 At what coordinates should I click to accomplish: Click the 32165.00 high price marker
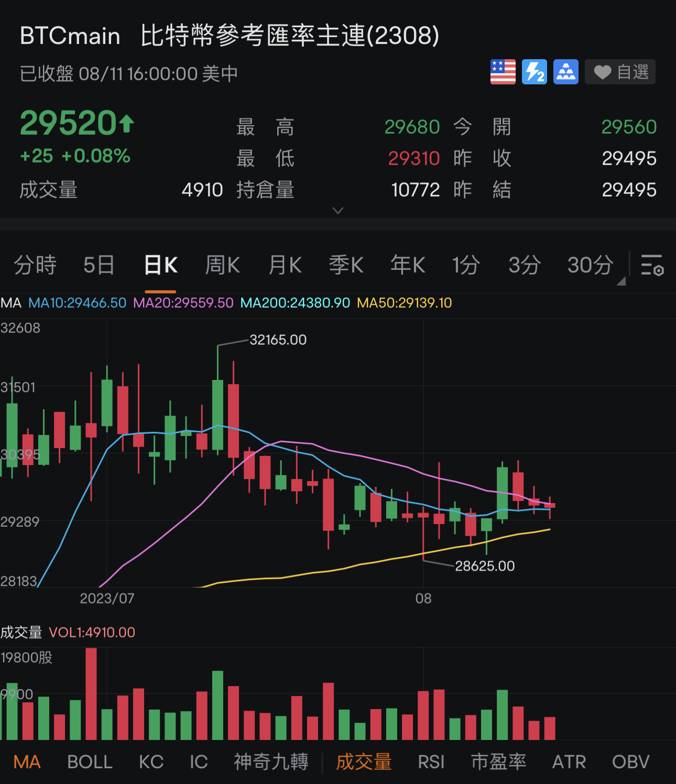(278, 340)
